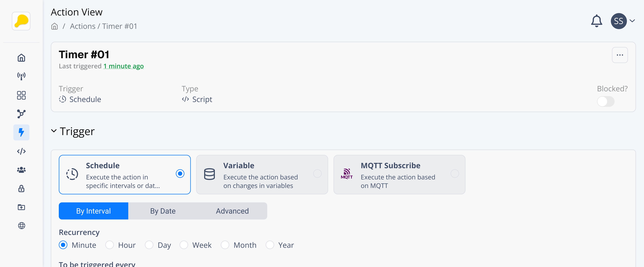Screen dimensions: 644x267
Task: Select the Hour recurrency option
Action: pyautogui.click(x=110, y=245)
